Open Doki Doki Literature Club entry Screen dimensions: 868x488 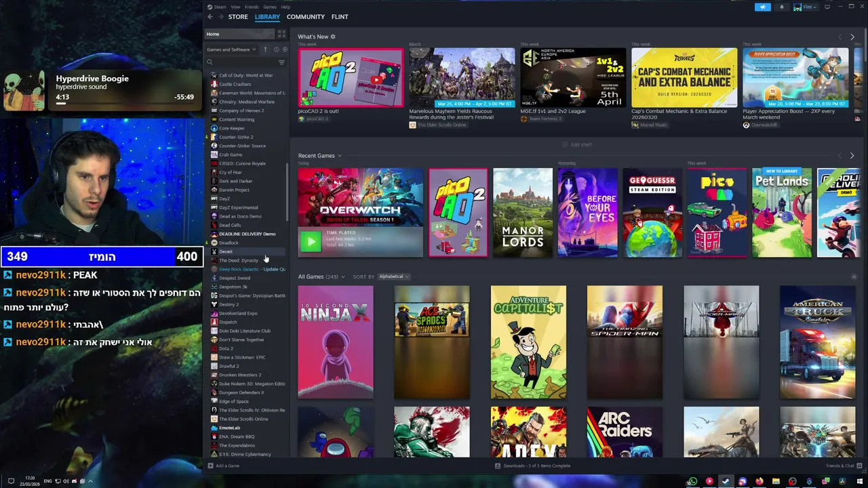click(246, 331)
